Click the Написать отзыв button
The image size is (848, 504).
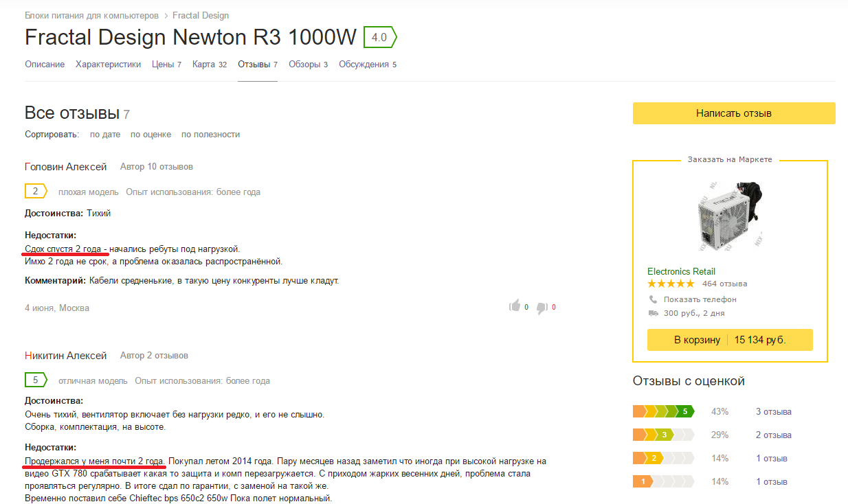(734, 113)
